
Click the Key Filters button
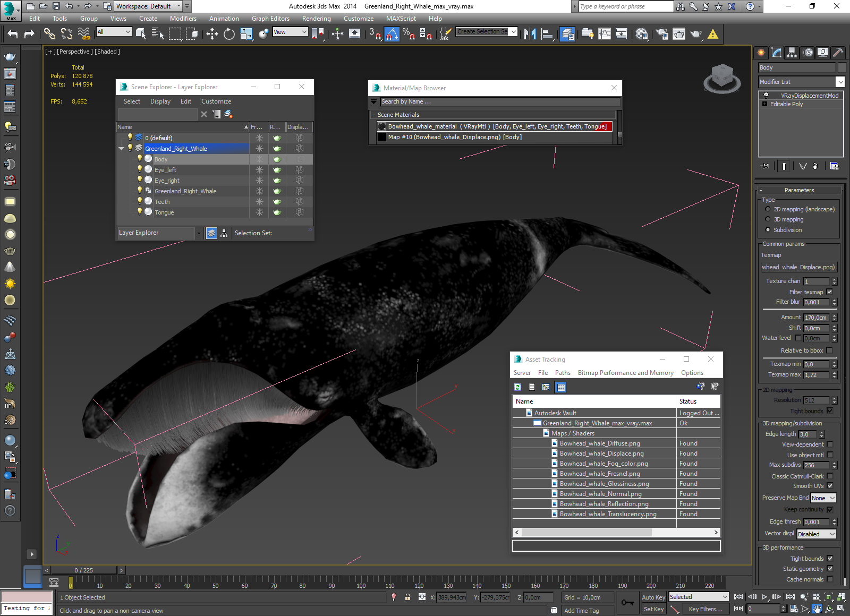[705, 609]
